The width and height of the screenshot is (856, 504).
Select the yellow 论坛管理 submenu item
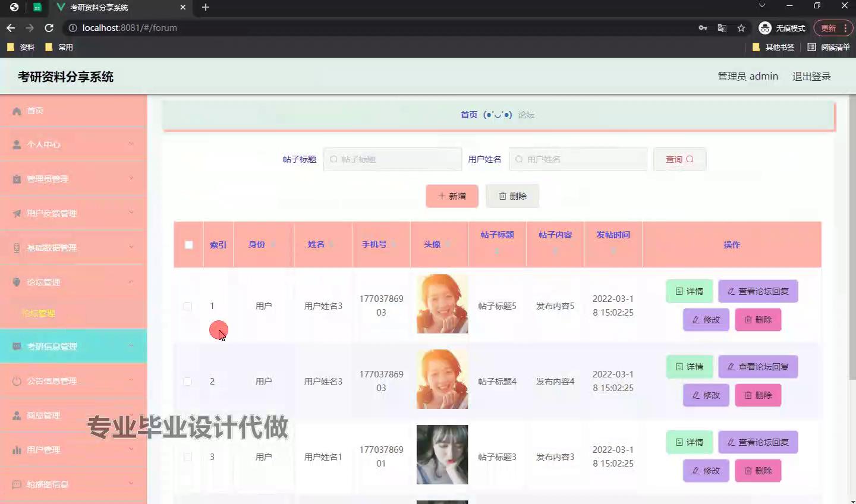coord(39,313)
